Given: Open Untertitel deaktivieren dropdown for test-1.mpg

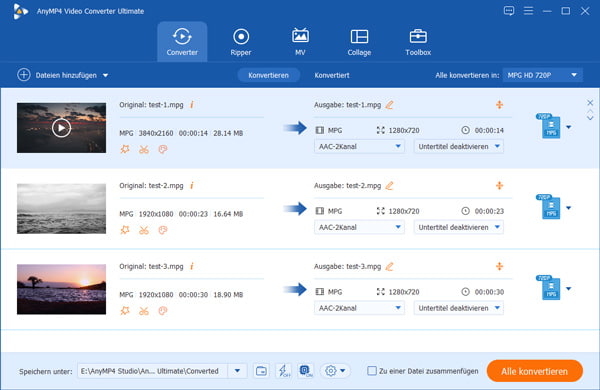Looking at the screenshot, I should (x=458, y=146).
